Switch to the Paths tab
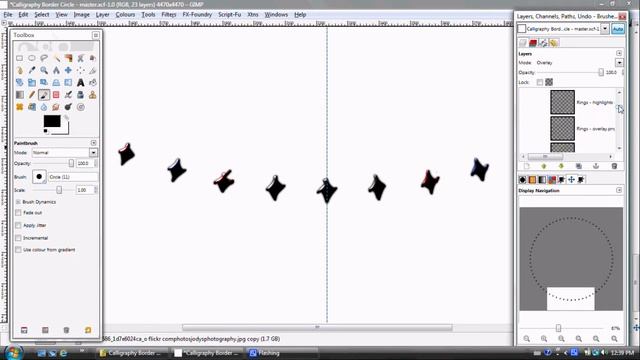This screenshot has height=360, width=640. click(543, 43)
